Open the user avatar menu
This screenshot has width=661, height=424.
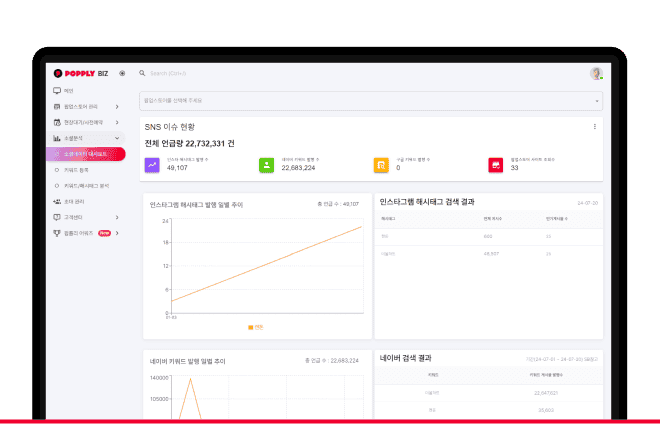[x=596, y=73]
